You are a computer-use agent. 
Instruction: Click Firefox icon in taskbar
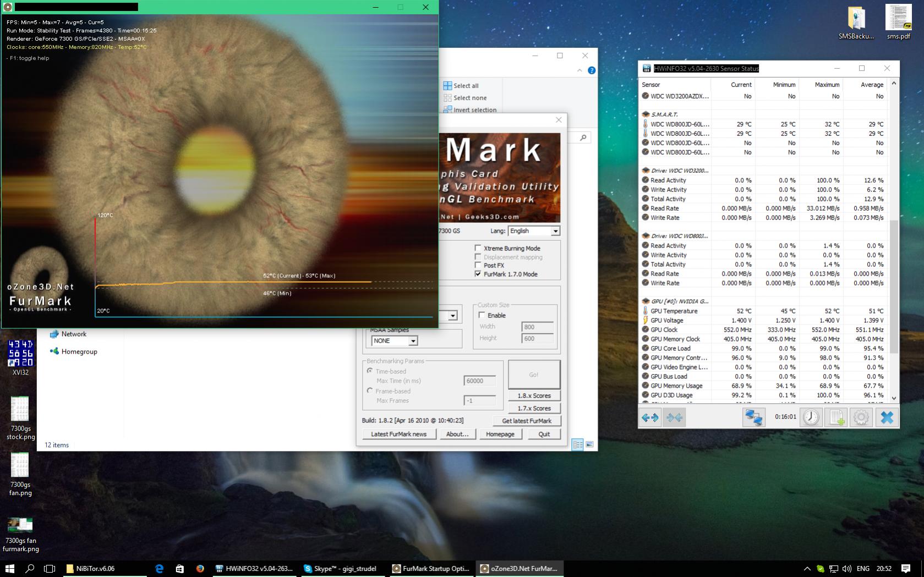coord(200,569)
